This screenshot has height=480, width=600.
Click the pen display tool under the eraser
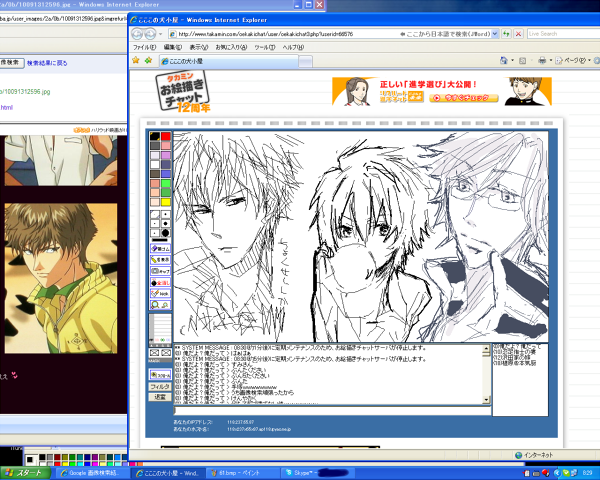pyautogui.click(x=160, y=260)
